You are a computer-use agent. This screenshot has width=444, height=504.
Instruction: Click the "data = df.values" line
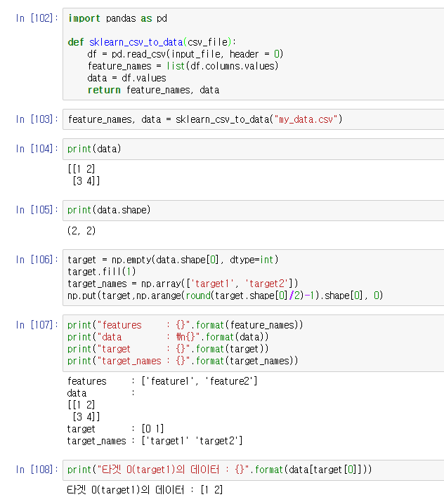click(x=126, y=78)
